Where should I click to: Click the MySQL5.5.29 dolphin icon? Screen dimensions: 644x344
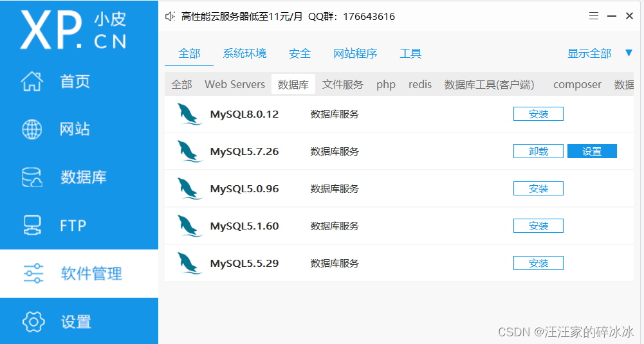tap(189, 264)
